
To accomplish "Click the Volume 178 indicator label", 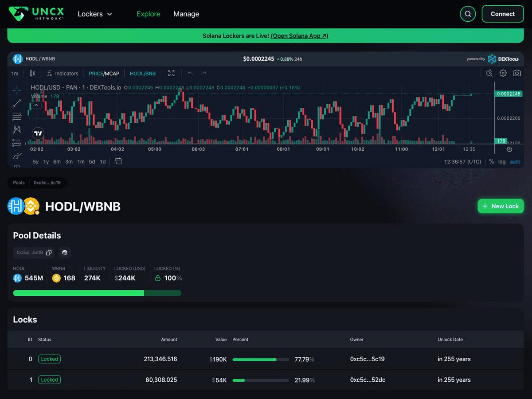I will [45, 96].
